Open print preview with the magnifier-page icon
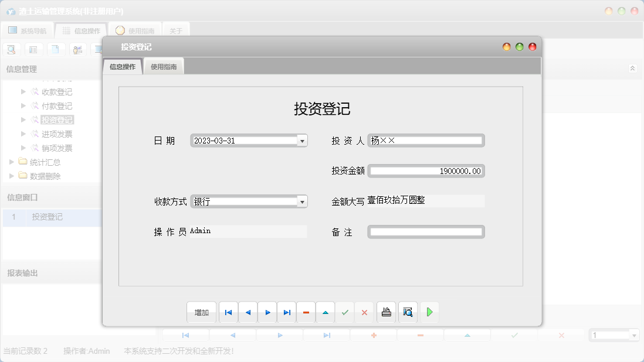This screenshot has width=644, height=362. (x=406, y=312)
